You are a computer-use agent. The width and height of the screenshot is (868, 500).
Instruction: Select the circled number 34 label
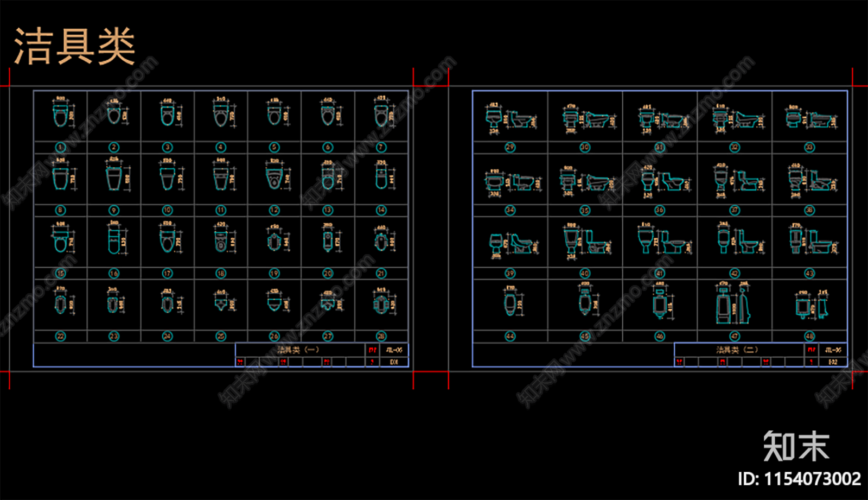(x=510, y=210)
